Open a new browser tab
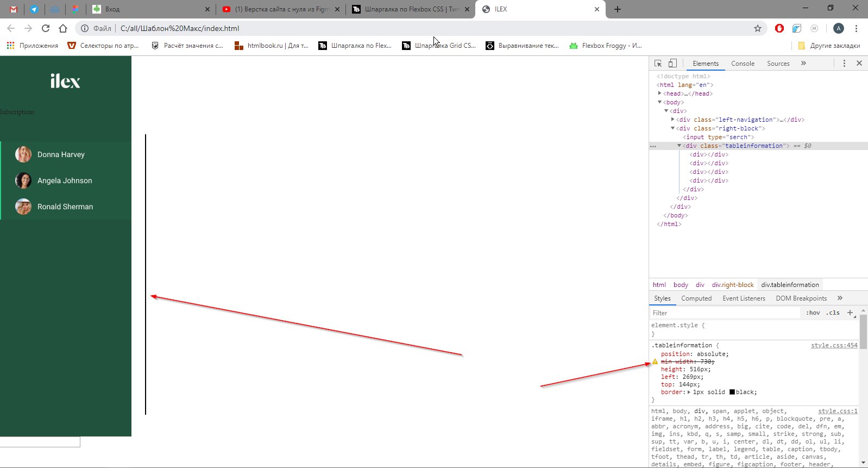868x468 pixels. pos(618,9)
